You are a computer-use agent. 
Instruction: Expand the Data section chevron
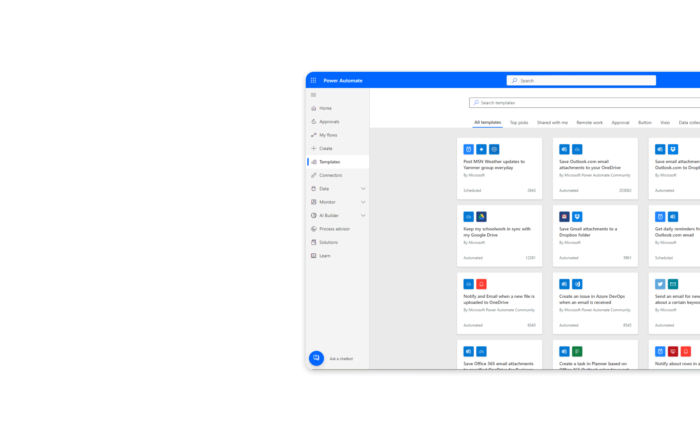[x=363, y=189]
